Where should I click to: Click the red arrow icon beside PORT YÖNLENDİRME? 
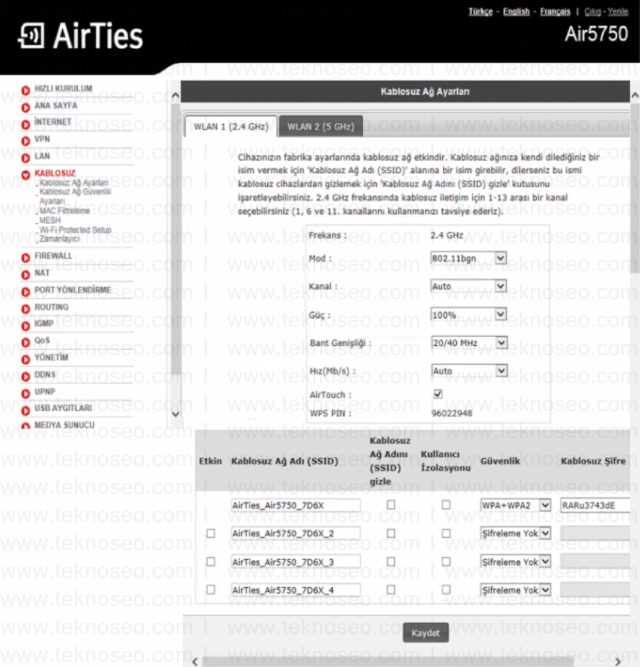click(x=26, y=292)
